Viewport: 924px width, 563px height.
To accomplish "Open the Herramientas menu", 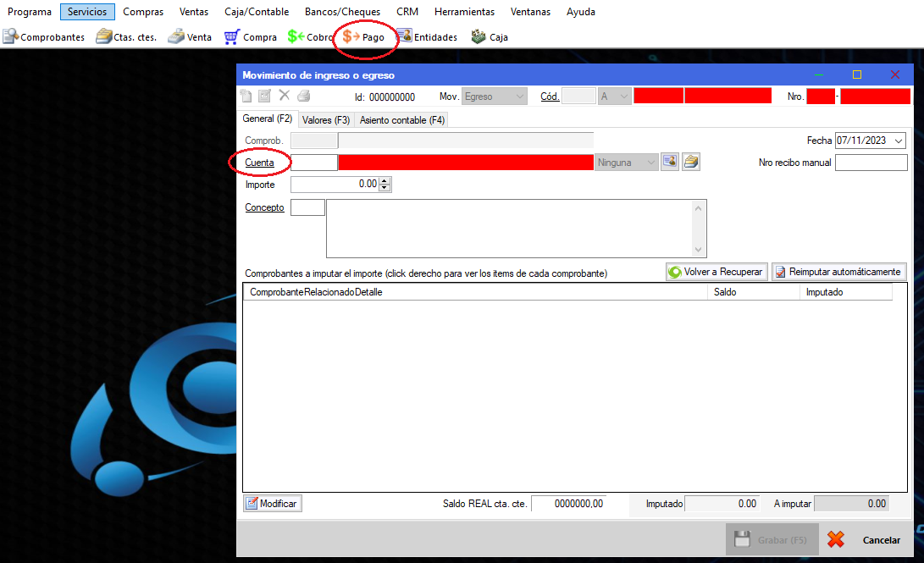I will click(464, 12).
